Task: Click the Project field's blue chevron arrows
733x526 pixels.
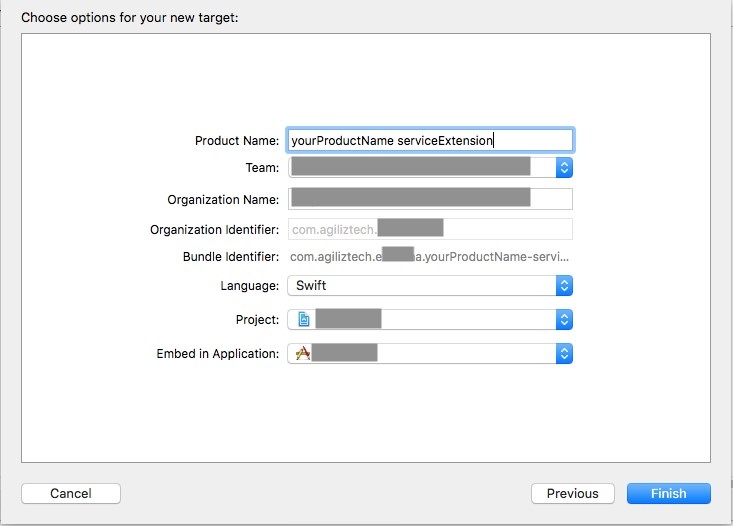Action: (x=564, y=320)
